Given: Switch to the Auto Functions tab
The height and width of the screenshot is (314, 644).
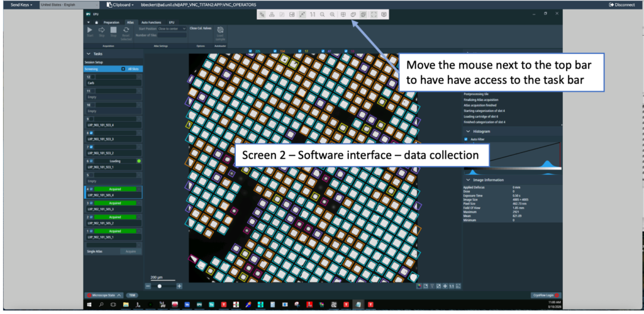Looking at the screenshot, I should tap(151, 22).
